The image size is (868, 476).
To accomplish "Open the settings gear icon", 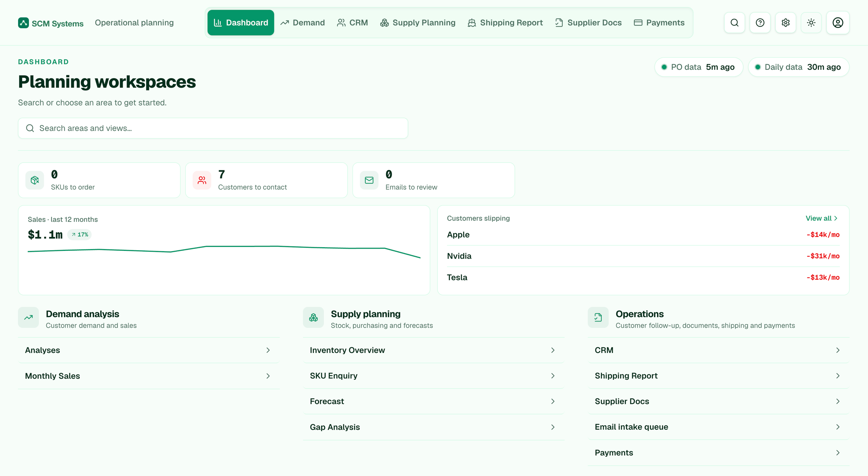I will coord(786,23).
